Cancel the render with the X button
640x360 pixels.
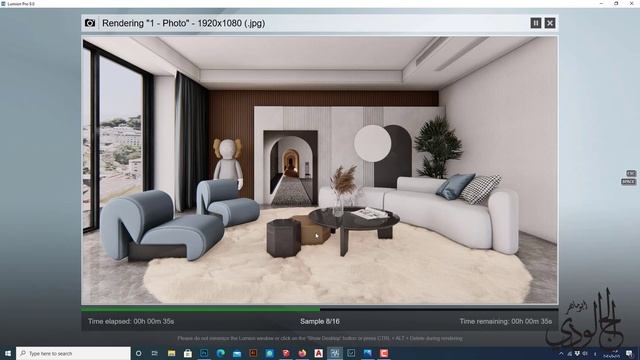click(x=550, y=23)
